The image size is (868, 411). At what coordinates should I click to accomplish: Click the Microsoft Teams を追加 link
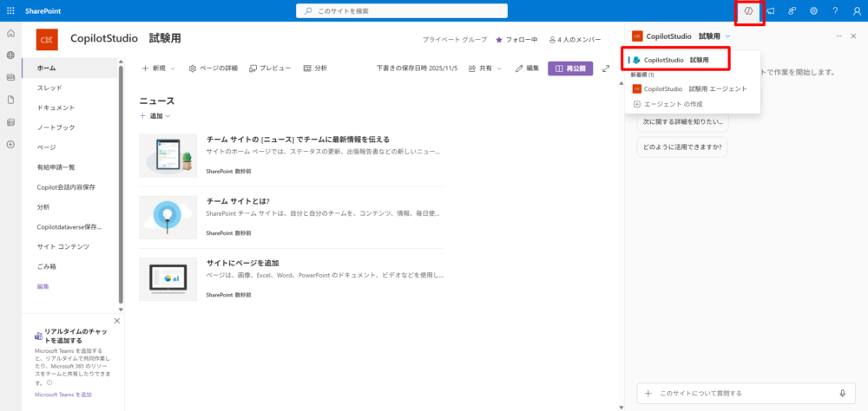62,395
